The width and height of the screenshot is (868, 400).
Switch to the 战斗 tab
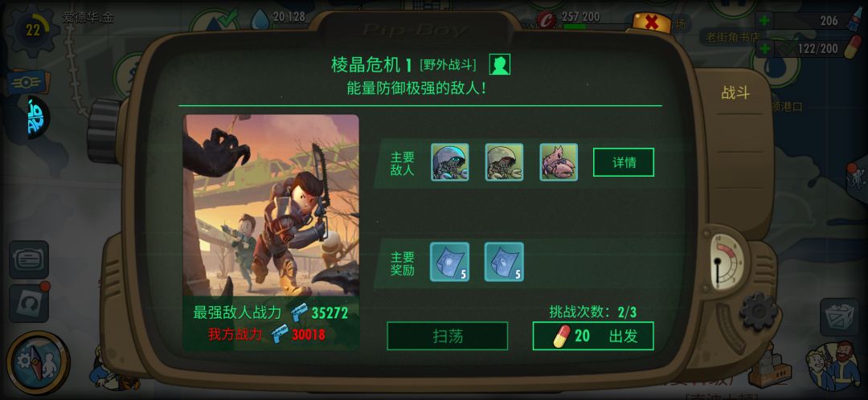(735, 93)
